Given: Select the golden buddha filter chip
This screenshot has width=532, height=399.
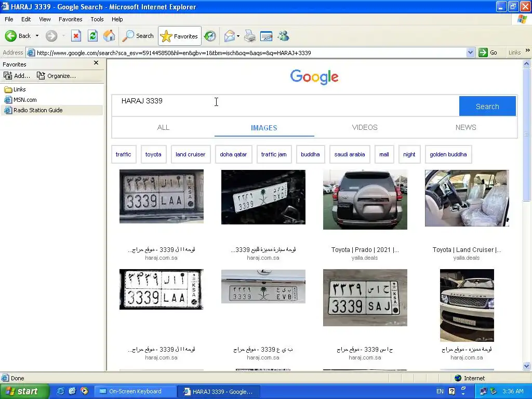Looking at the screenshot, I should coord(448,154).
